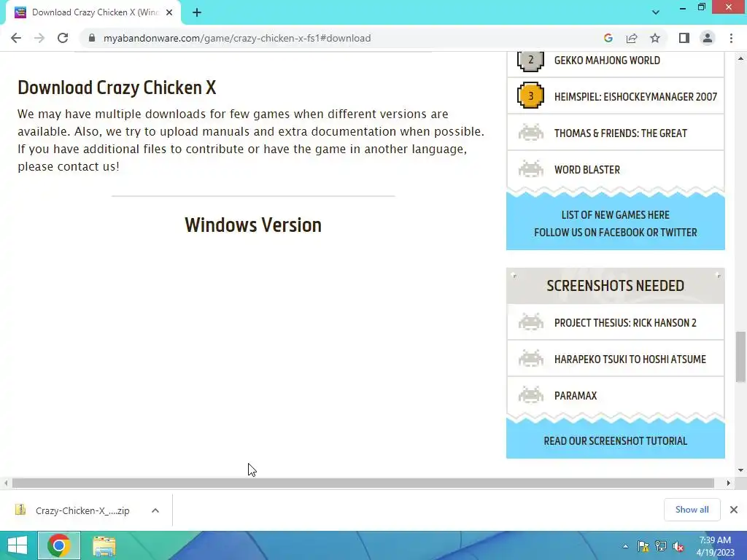
Task: Close the Download Crazy Chicken X tab
Action: point(169,12)
